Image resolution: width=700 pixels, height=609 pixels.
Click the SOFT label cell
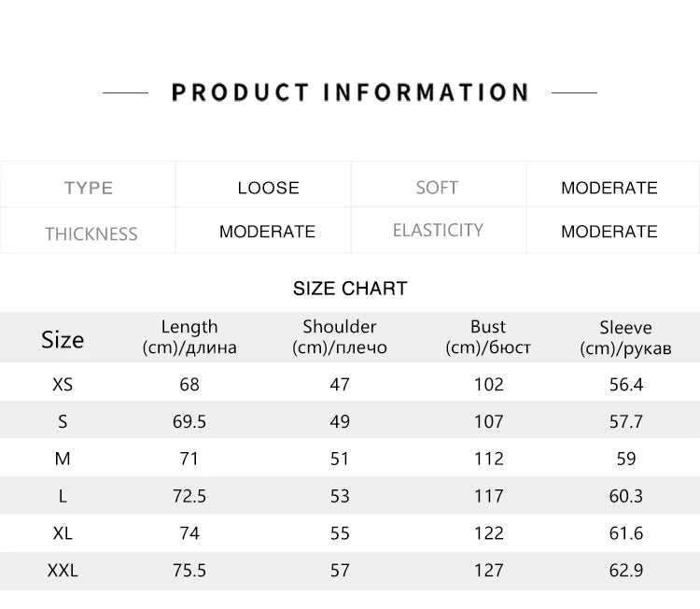[x=437, y=188]
